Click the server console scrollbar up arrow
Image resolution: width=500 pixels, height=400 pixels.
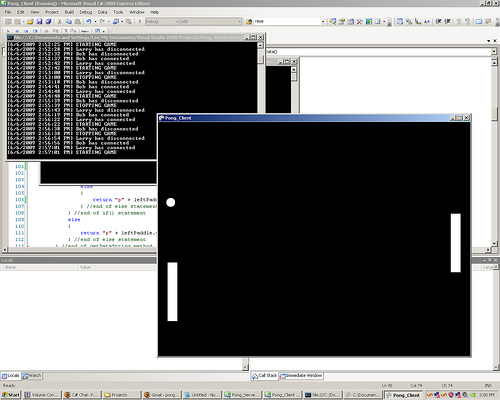[260, 45]
